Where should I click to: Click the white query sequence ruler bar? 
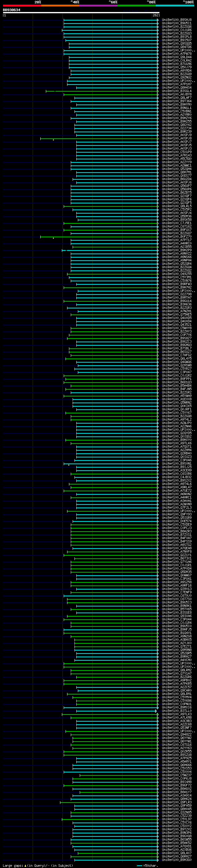(x=81, y=12)
